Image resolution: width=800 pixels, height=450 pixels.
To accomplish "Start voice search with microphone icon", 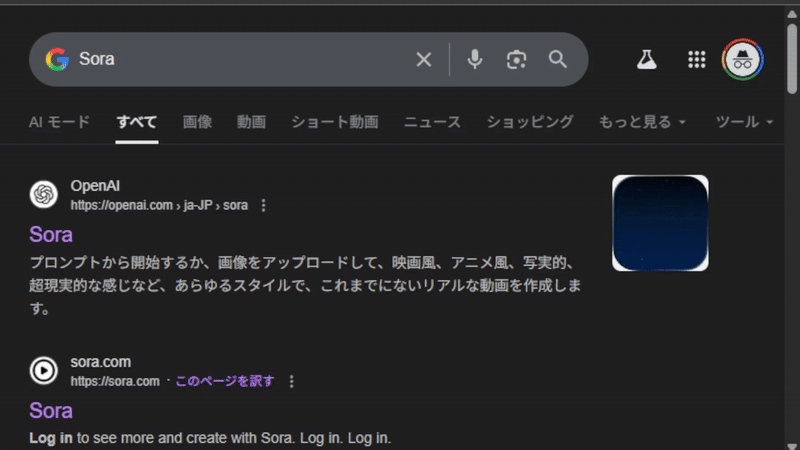I will click(x=474, y=60).
